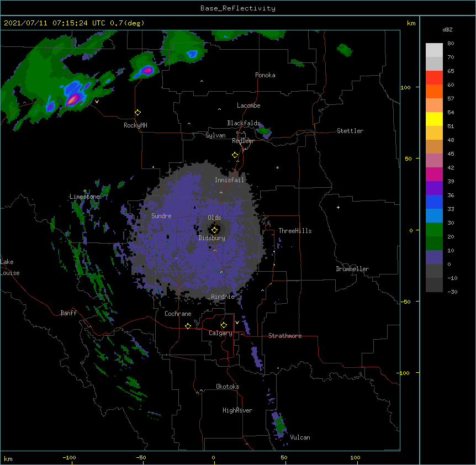This screenshot has height=465, width=476.
Task: Click the km unit label at top right
Action: coord(411,23)
